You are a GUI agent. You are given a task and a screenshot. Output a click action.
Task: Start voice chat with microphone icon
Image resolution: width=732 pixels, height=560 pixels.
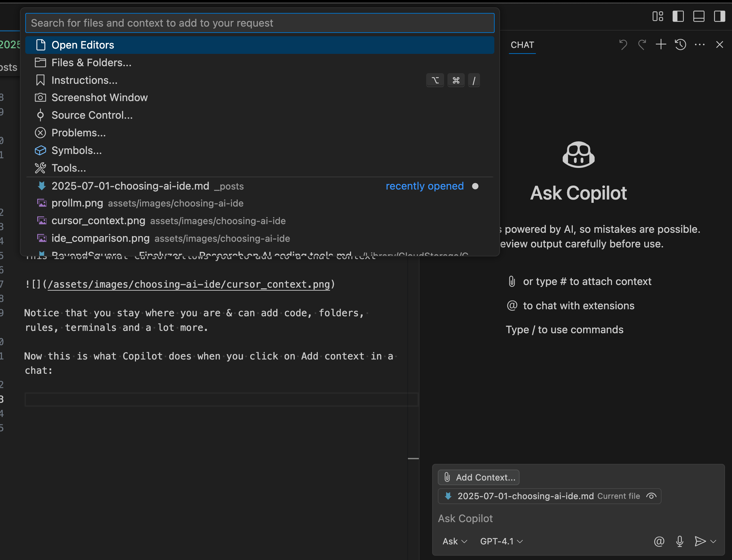pyautogui.click(x=679, y=541)
